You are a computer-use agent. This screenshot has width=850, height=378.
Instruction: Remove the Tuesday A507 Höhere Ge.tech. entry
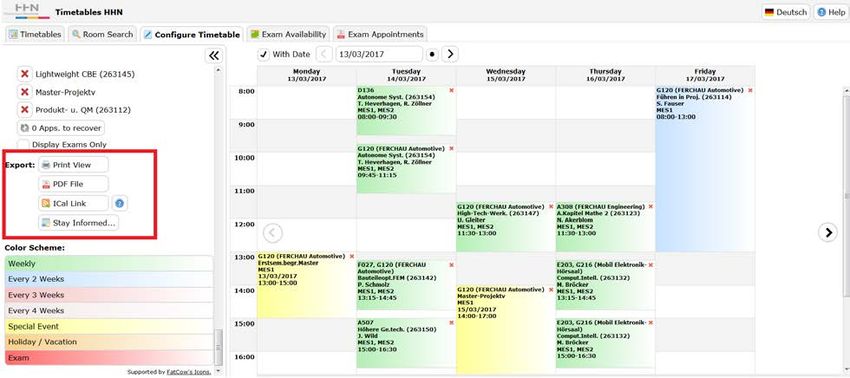point(452,323)
